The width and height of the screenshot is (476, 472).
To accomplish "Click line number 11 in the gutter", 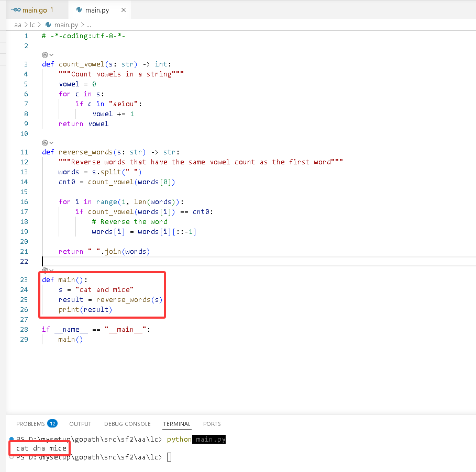I will 24,152.
